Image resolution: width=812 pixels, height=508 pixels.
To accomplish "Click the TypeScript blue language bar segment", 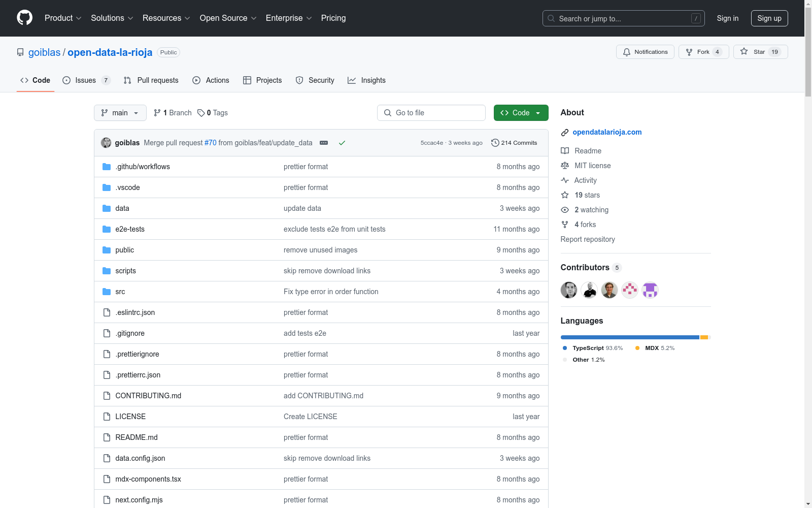I will point(630,337).
